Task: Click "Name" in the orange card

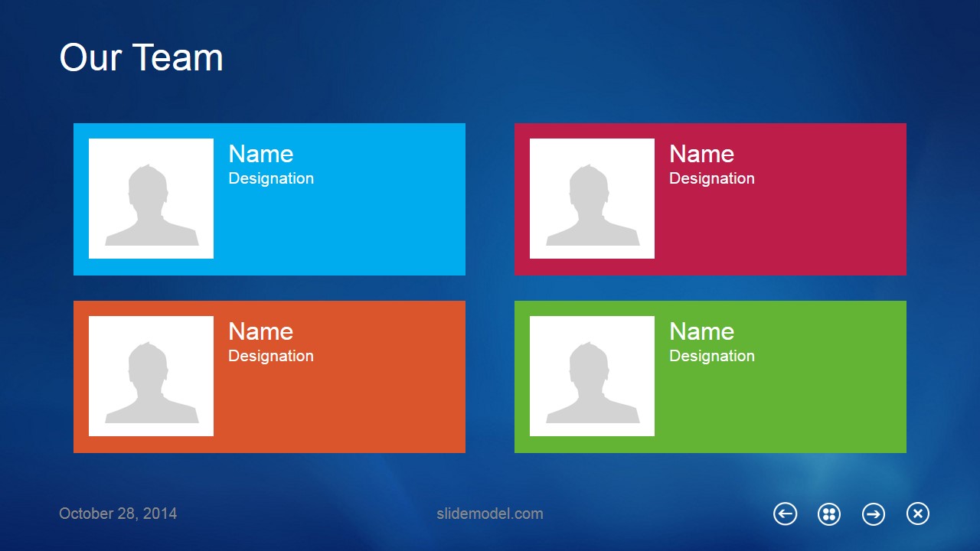Action: tap(261, 331)
